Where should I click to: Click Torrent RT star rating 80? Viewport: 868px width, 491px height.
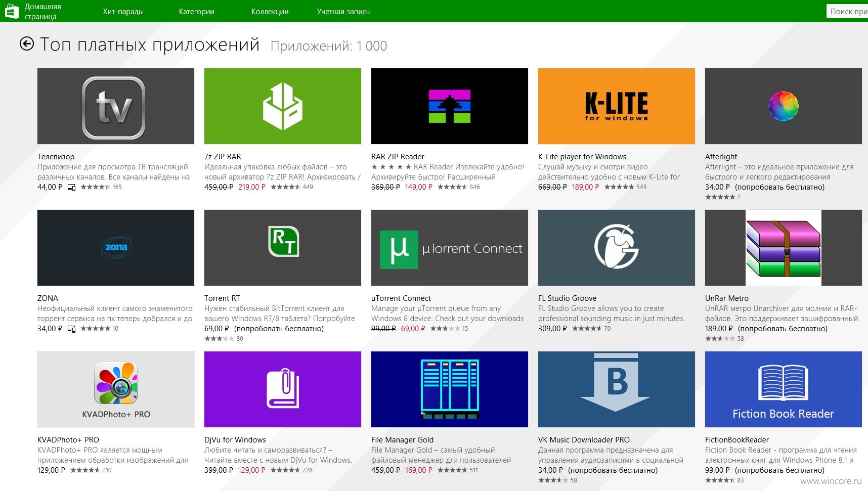[x=224, y=339]
